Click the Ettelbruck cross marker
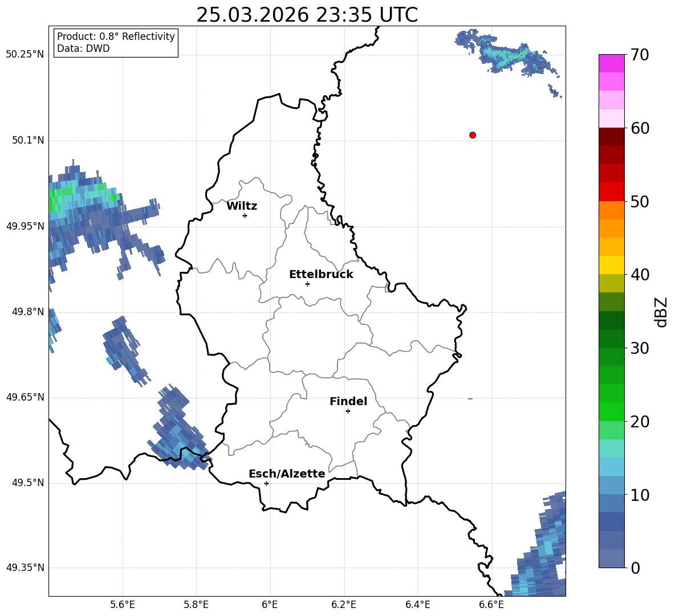Screen dimensions: 675x616 (307, 284)
